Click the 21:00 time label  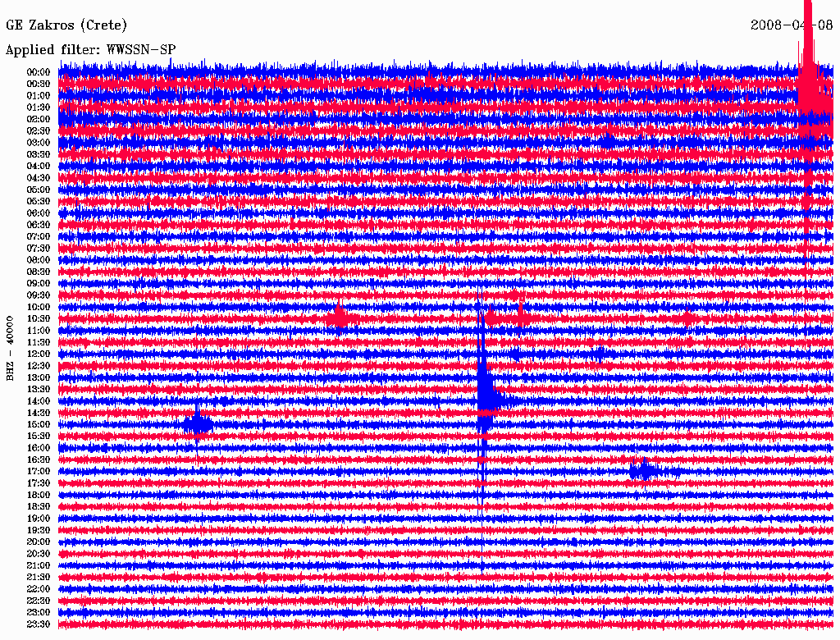click(x=39, y=565)
